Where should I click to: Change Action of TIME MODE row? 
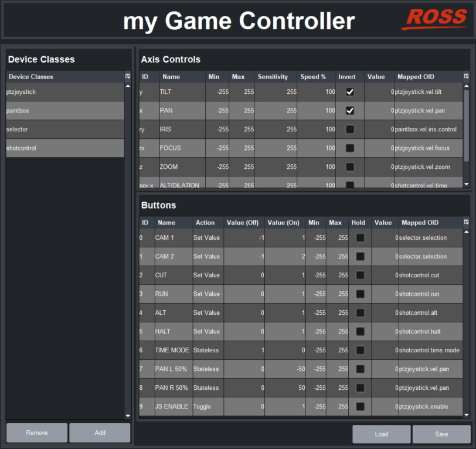pos(208,350)
